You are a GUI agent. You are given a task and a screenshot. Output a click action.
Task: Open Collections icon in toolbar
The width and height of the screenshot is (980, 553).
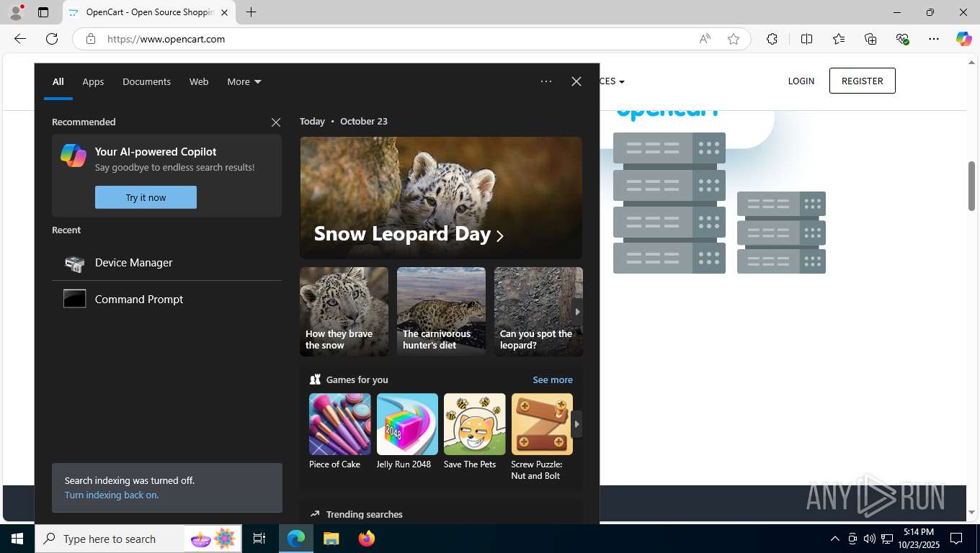870,39
